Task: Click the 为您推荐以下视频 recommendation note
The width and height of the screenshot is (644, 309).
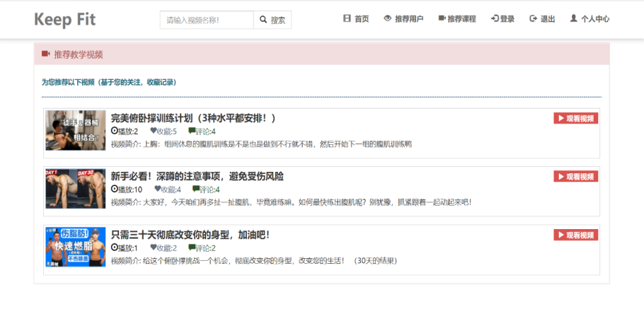Action: tap(109, 83)
